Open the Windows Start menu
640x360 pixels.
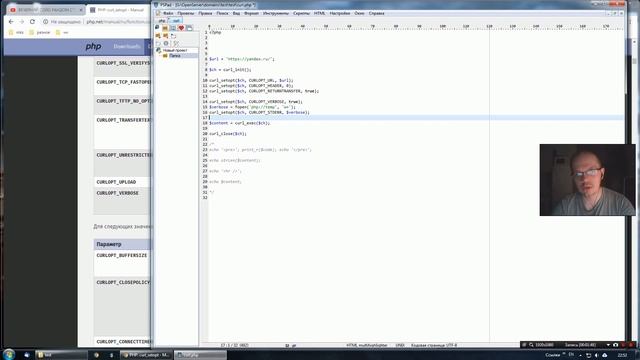tap(9, 354)
